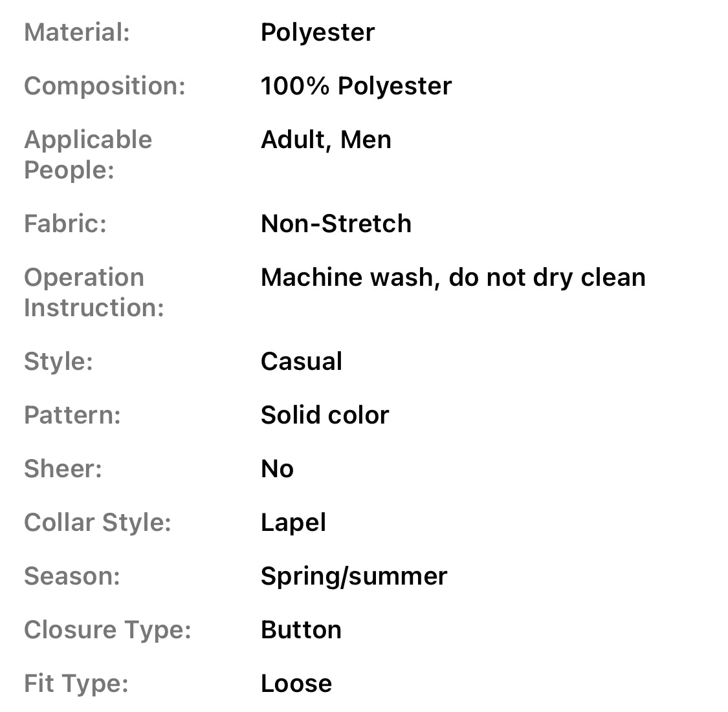Tap the "Spring/summer" season value
The image size is (728, 712).
point(354,576)
